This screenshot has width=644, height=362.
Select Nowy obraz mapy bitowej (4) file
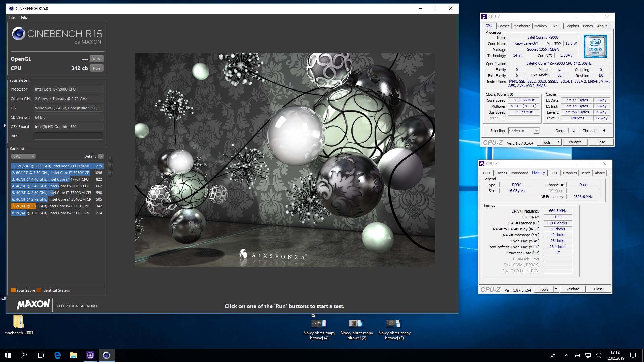[x=319, y=330]
